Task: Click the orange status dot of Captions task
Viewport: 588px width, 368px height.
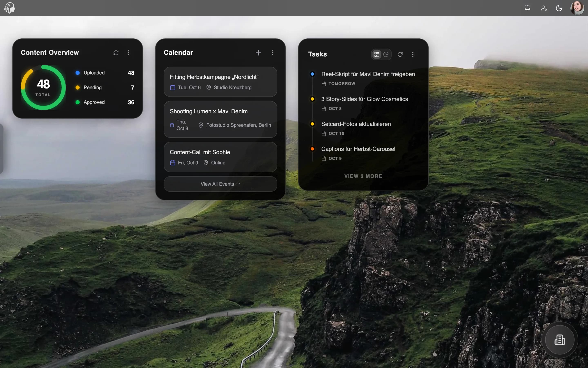Action: pos(312,149)
